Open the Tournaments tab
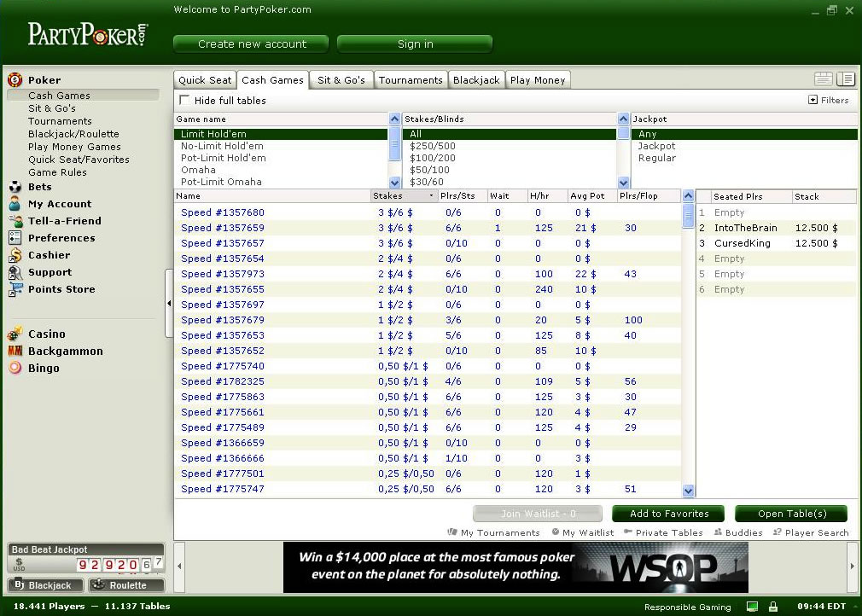 click(411, 80)
